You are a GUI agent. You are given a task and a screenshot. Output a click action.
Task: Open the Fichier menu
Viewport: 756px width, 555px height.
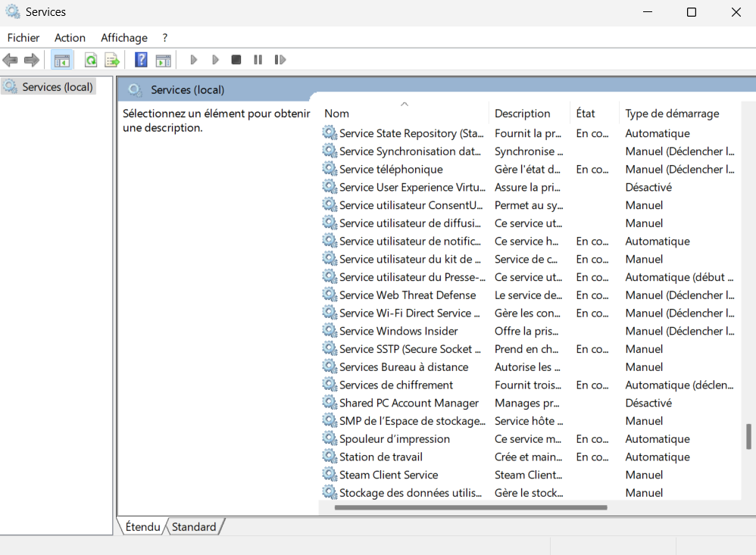pos(23,38)
